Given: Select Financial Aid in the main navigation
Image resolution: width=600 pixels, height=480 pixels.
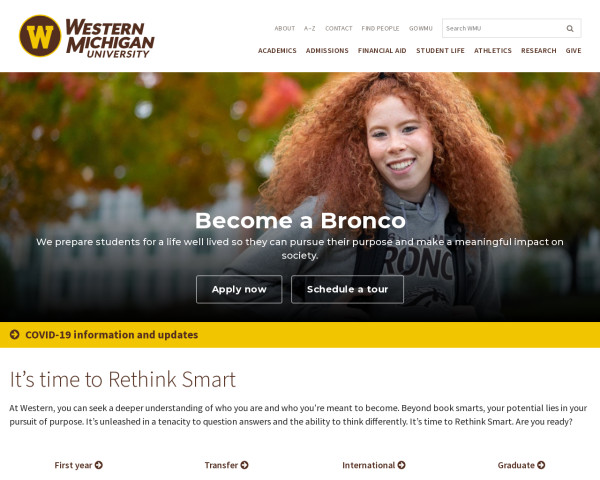Looking at the screenshot, I should click(382, 51).
